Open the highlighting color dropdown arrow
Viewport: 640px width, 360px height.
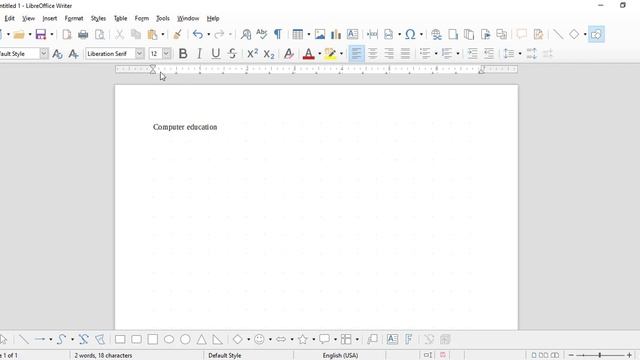[341, 53]
